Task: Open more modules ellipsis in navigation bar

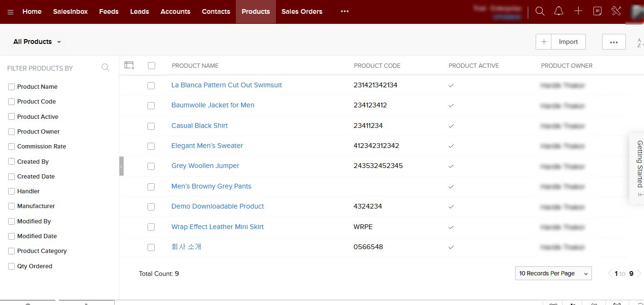Action: 345,11
